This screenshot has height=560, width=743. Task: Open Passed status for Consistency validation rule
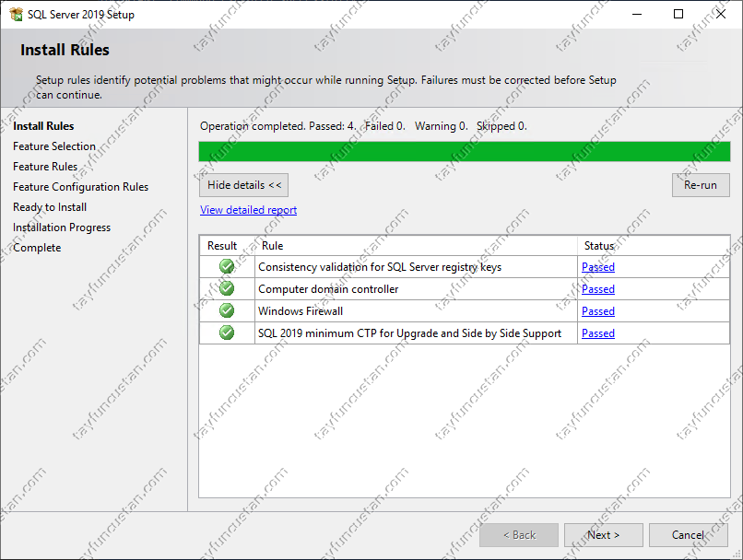pos(597,267)
